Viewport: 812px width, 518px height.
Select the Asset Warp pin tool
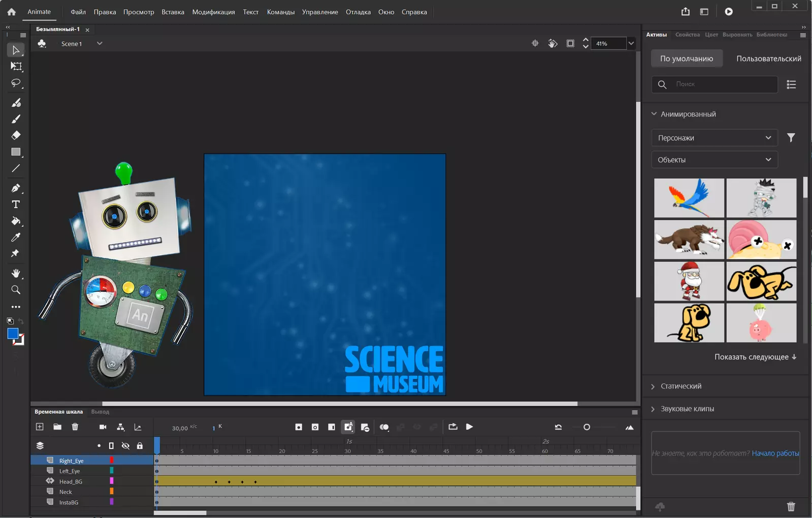(16, 253)
